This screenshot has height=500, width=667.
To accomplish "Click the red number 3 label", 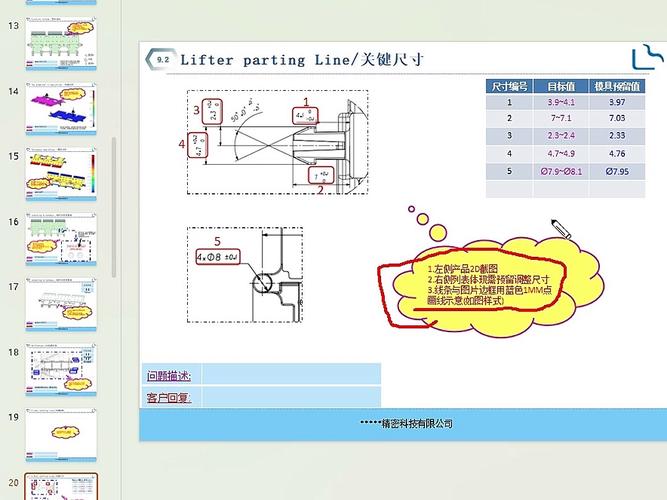I will tap(197, 110).
